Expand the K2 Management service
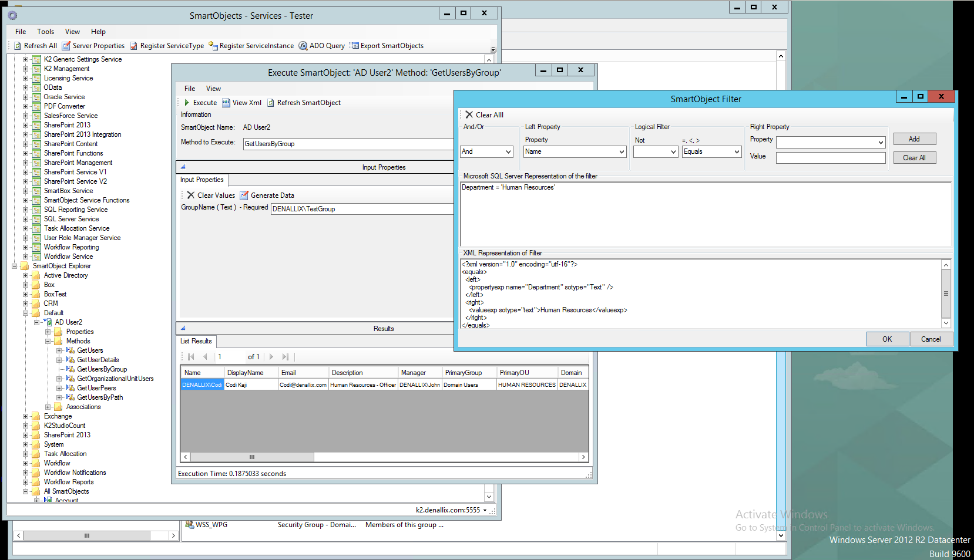 click(x=25, y=69)
